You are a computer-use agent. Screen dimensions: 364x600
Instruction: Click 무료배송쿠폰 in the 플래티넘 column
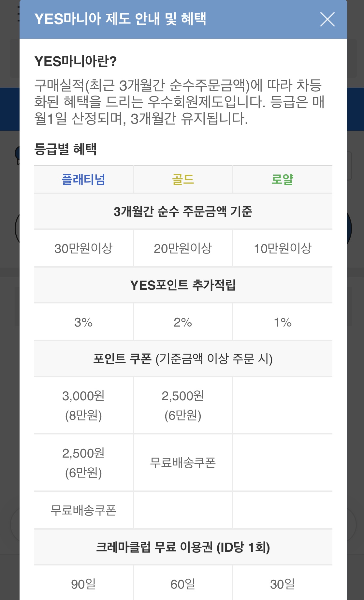point(83,510)
